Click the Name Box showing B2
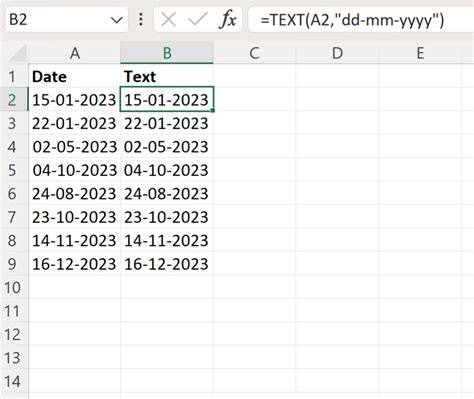 pos(67,20)
